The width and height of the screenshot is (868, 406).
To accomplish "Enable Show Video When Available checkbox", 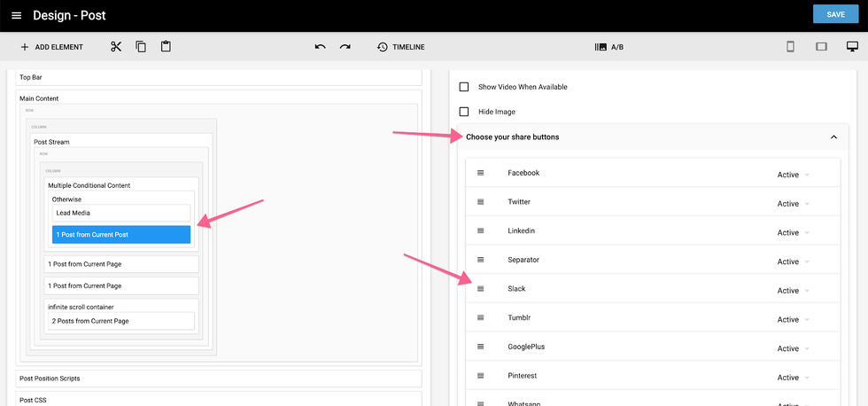I will [x=463, y=87].
